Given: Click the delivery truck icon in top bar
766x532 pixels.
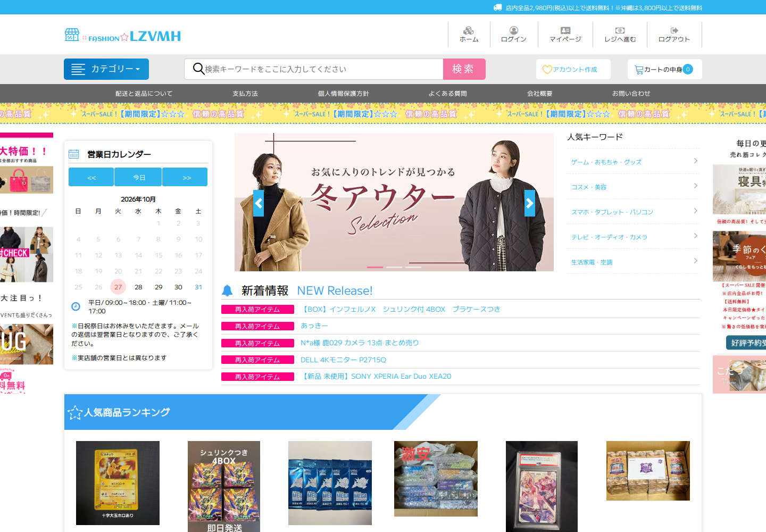Looking at the screenshot, I should coord(498,7).
